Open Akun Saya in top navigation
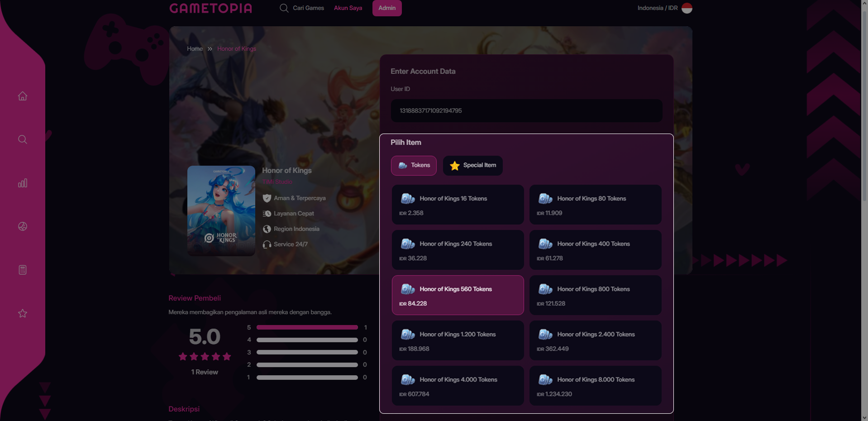This screenshot has height=421, width=868. point(348,8)
